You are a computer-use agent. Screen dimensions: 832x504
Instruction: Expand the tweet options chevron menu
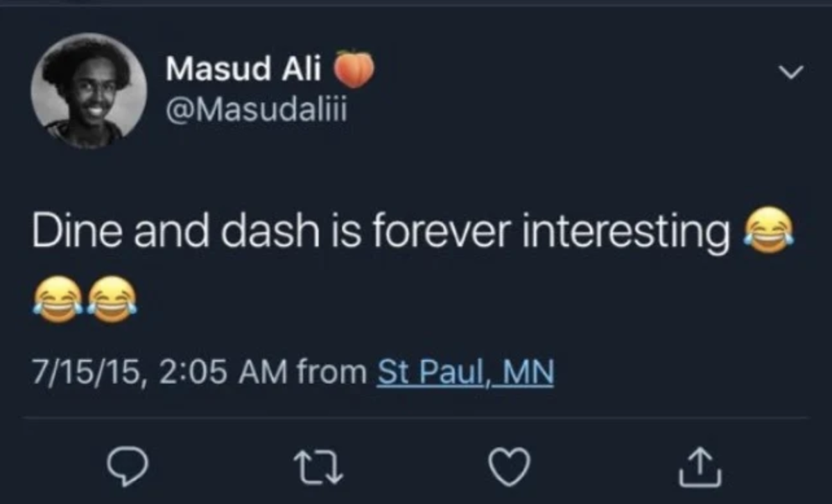click(x=792, y=71)
